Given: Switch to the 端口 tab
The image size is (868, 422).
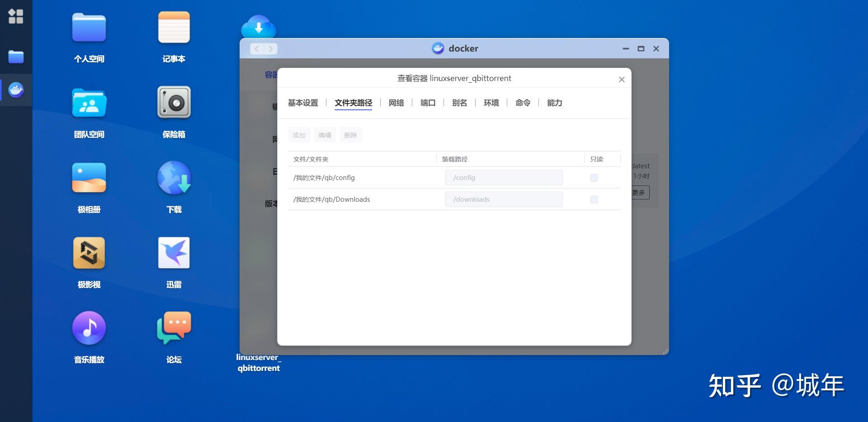Looking at the screenshot, I should (428, 103).
